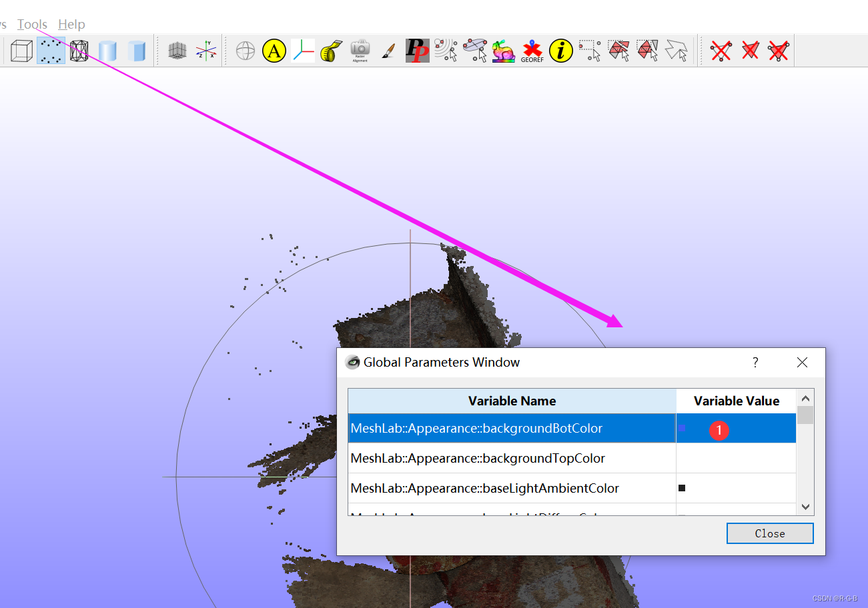Screen dimensions: 868x608
Task: Open the GEOREF referencing tool
Action: 532,51
